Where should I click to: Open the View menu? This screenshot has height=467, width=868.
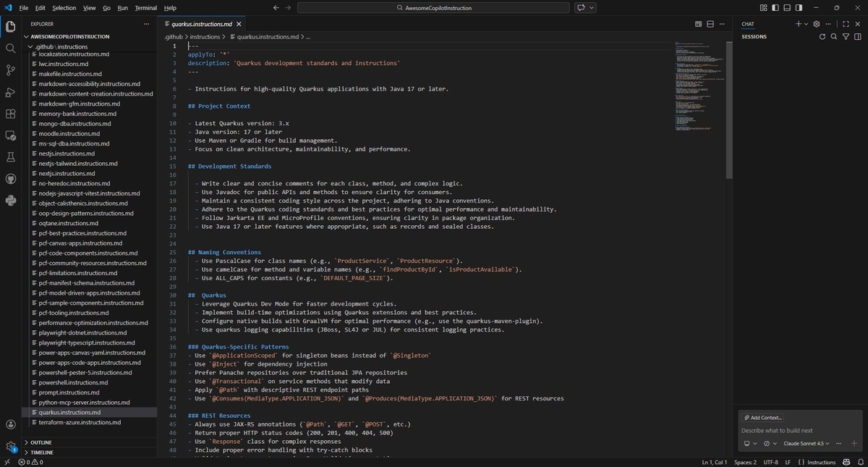pos(89,7)
